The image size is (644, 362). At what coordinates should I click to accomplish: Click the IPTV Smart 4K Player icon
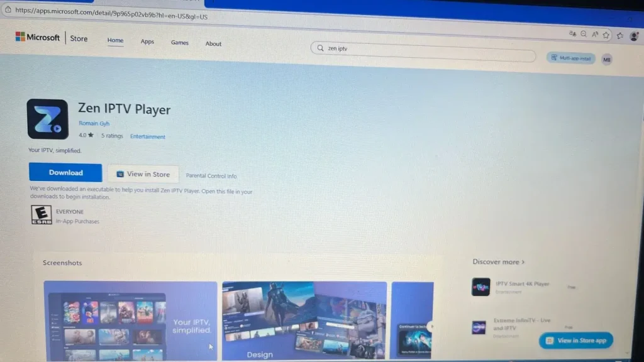coord(480,287)
